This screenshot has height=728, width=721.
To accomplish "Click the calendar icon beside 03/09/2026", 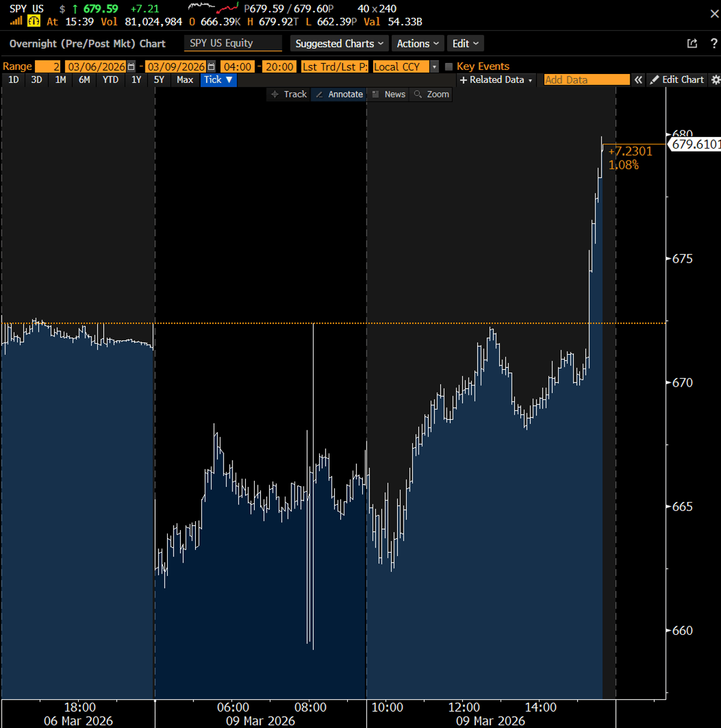I will [210, 66].
